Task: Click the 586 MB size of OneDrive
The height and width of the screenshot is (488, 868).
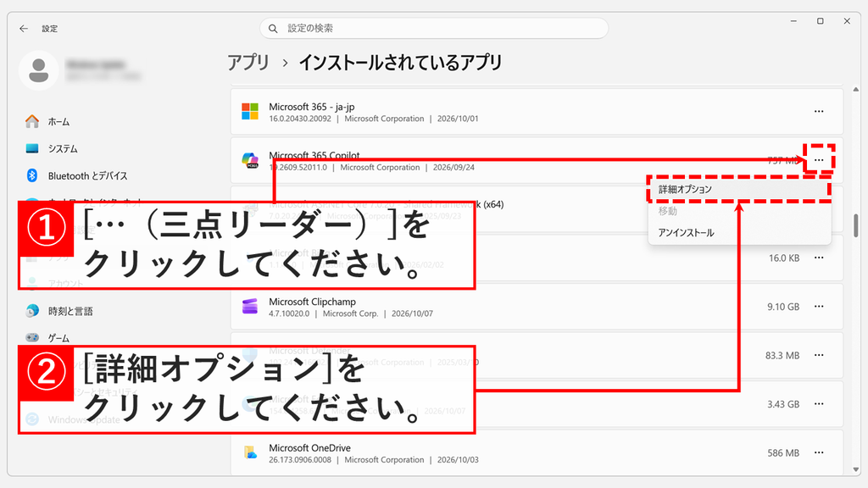Action: [x=782, y=452]
